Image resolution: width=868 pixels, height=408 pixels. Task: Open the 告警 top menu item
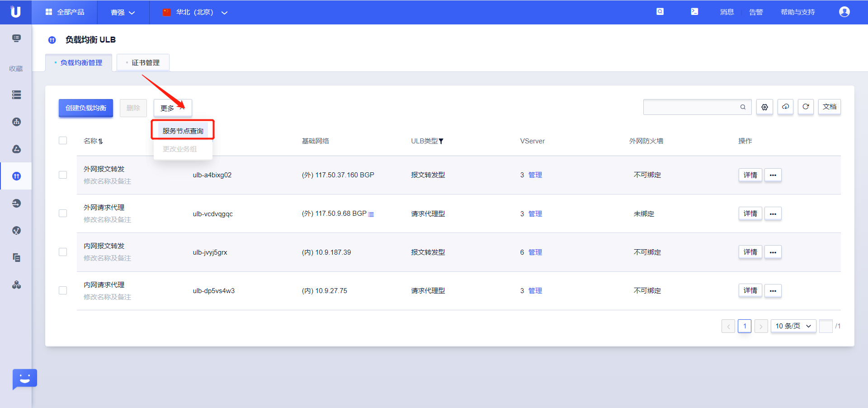pos(756,12)
